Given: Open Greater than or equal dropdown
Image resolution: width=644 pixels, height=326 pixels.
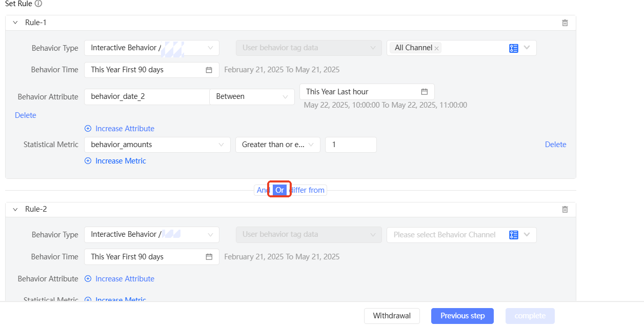Looking at the screenshot, I should click(278, 145).
